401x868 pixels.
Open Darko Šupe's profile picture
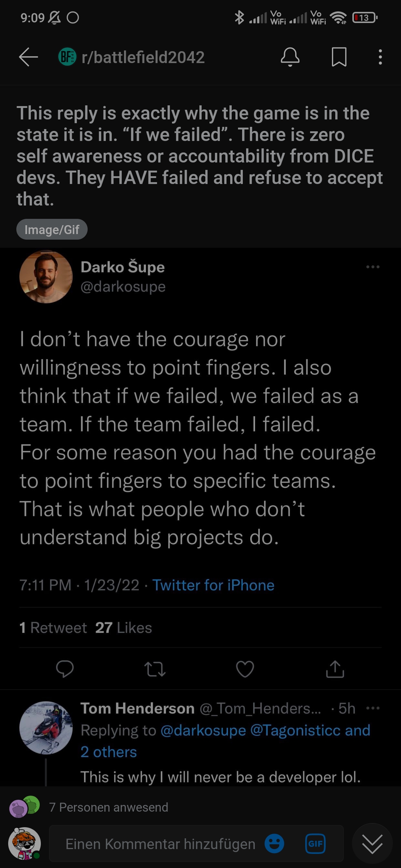click(x=46, y=277)
